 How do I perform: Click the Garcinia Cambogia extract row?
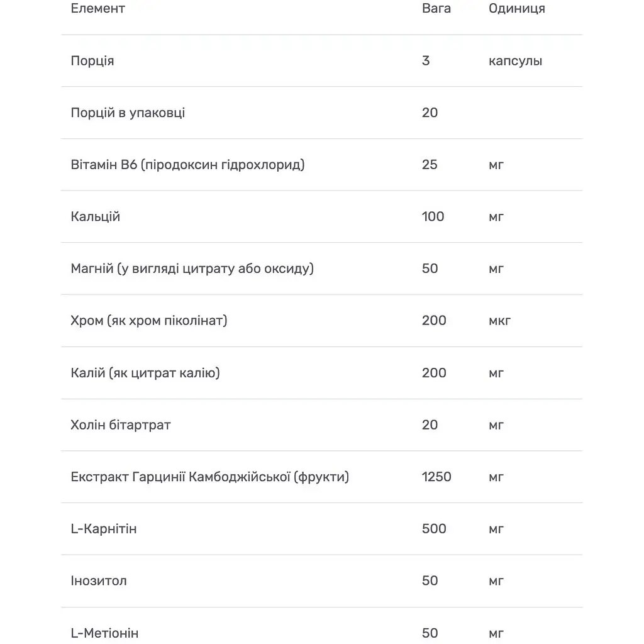(x=209, y=477)
